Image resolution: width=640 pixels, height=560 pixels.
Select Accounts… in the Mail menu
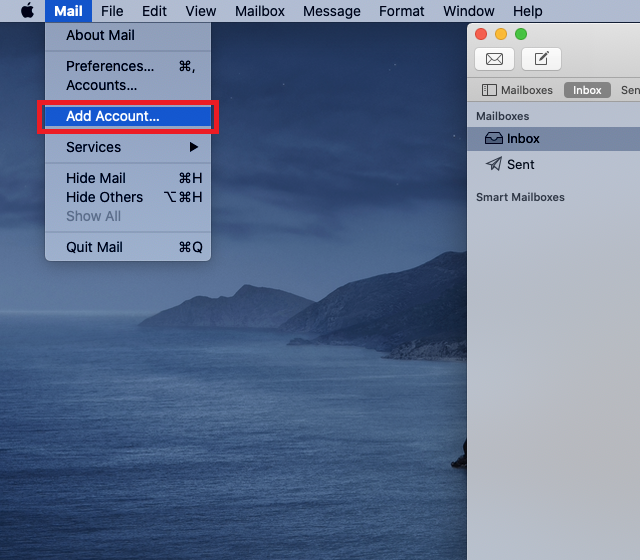coord(128,85)
